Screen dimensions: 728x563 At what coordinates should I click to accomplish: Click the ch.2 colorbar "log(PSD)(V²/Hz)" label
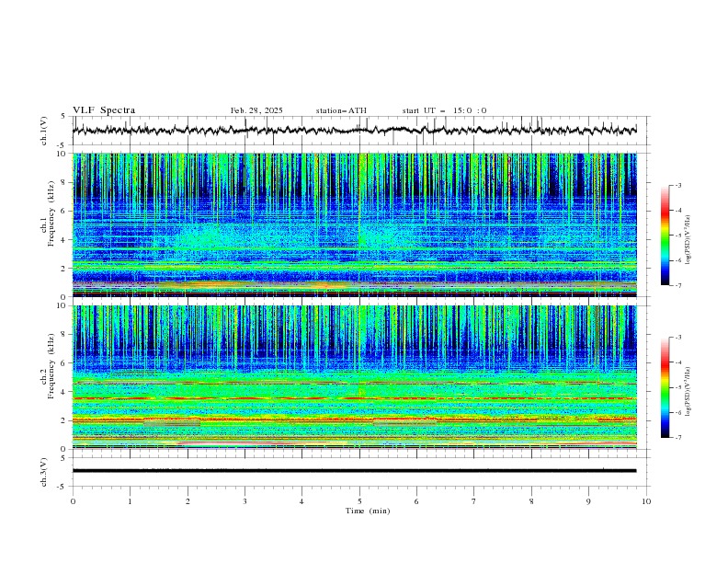[x=688, y=391]
